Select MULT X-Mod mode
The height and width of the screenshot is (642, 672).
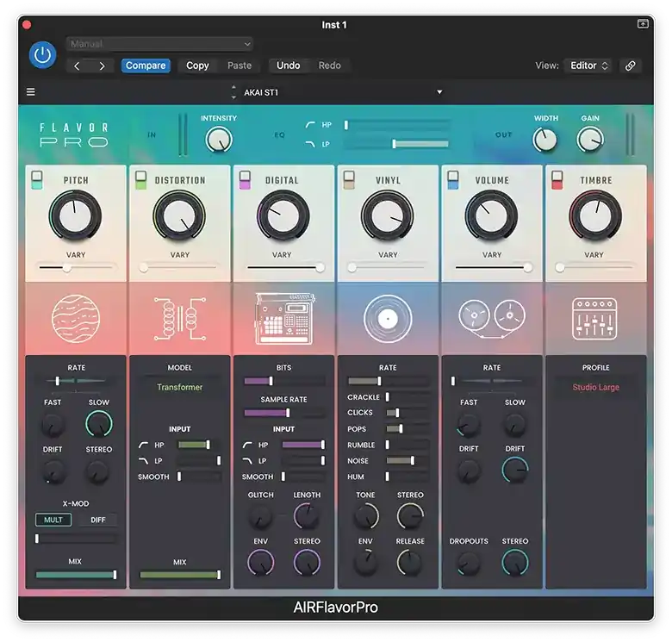pos(53,520)
